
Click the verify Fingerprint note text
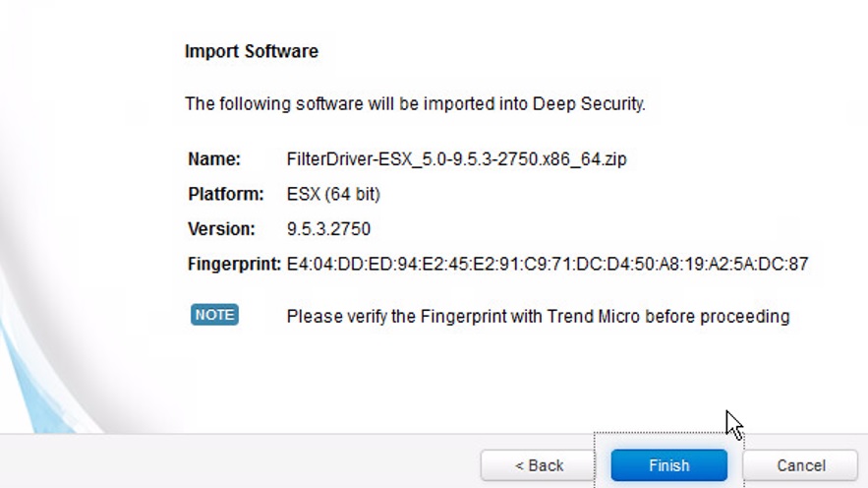538,317
